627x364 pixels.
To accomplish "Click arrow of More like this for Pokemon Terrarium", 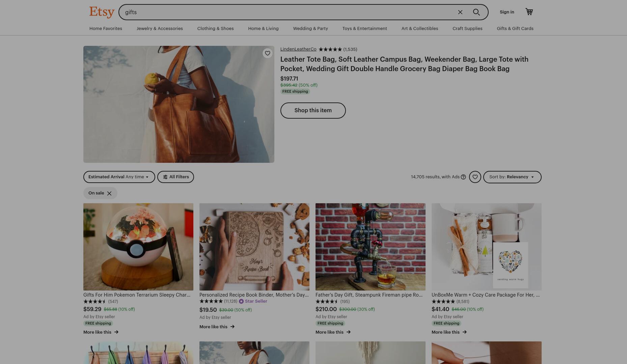I will point(116,332).
